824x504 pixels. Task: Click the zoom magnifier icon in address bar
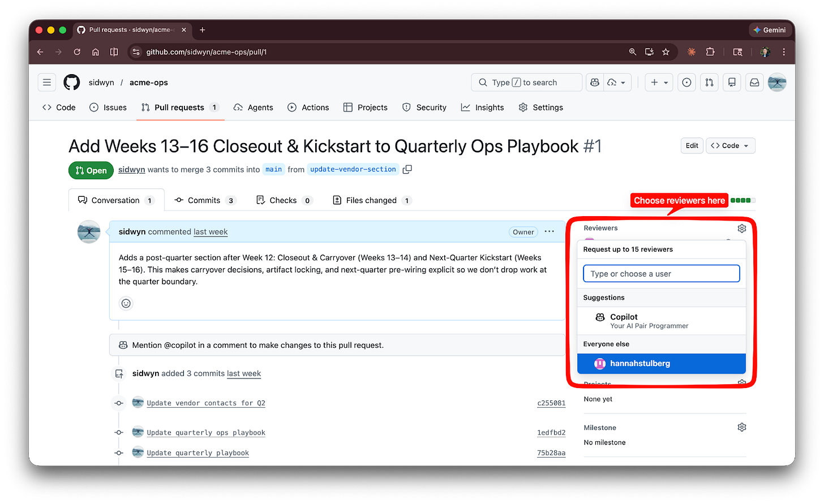[633, 52]
